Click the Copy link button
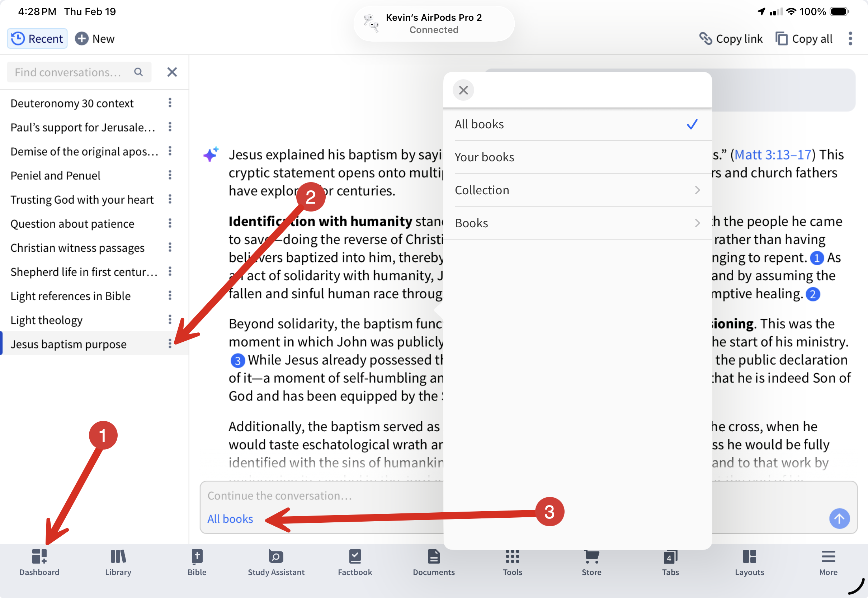868x598 pixels. coord(731,39)
